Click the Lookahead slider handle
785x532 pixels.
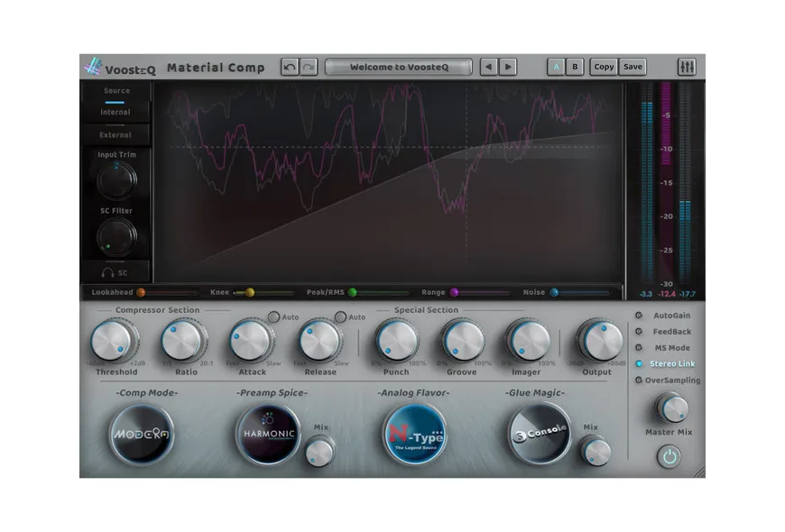tap(141, 292)
